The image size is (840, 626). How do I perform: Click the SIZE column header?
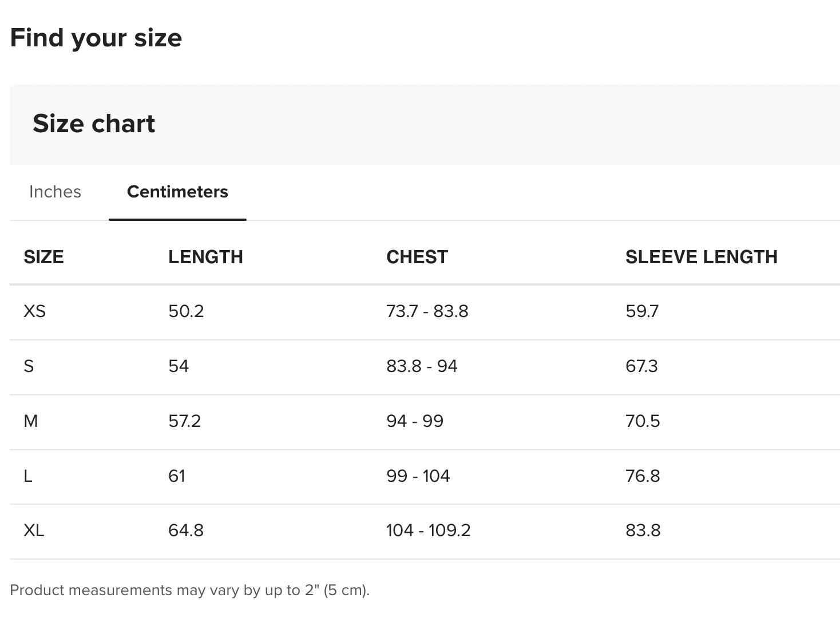(x=43, y=257)
